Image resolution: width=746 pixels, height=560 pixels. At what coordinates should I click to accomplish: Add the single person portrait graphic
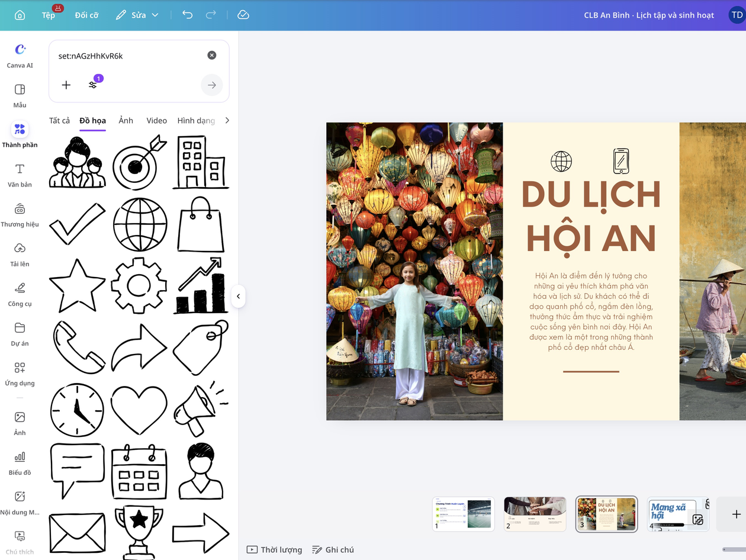tap(201, 471)
